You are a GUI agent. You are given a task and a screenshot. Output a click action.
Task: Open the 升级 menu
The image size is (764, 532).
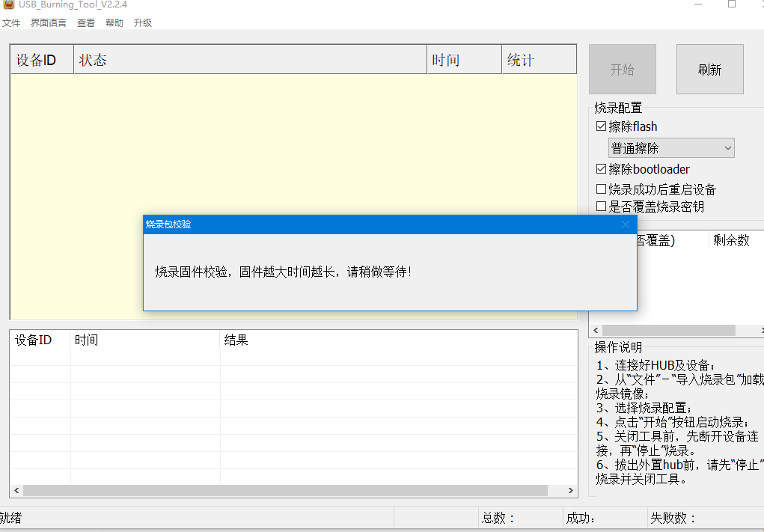pos(143,23)
